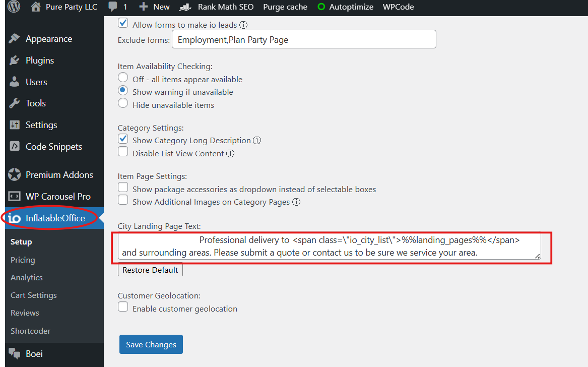Choose Off - all items appear available
Image resolution: width=588 pixels, height=367 pixels.
coord(123,78)
